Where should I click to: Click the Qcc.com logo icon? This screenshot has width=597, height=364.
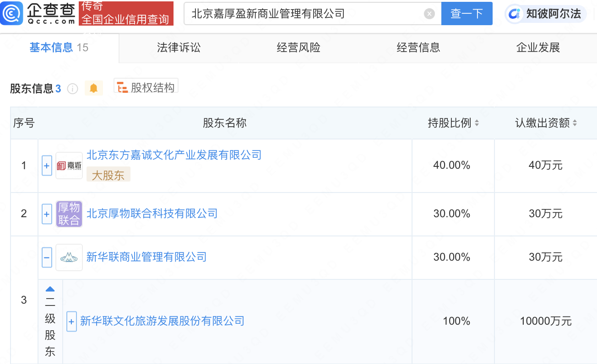coord(11,14)
